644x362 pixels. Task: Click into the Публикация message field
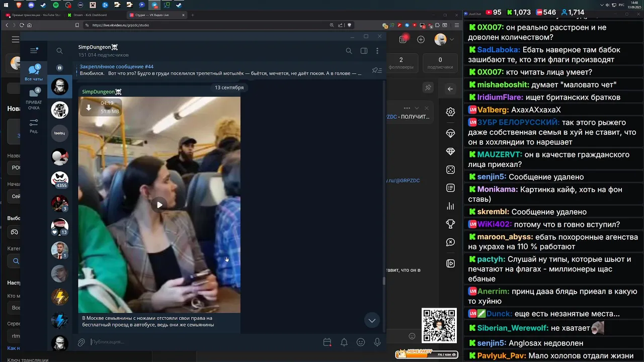(204, 342)
